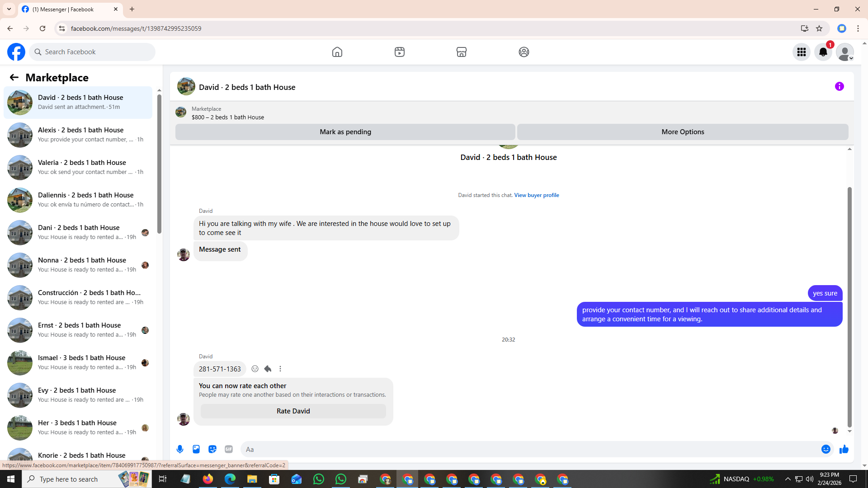This screenshot has height=488, width=868.
Task: Open the sticker picker icon
Action: (212, 449)
